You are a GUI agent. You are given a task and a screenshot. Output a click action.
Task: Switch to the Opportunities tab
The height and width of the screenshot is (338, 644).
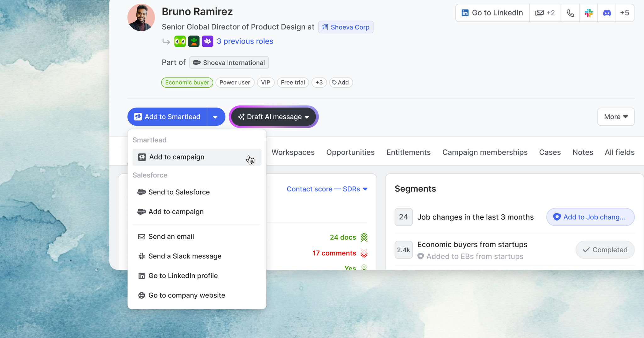point(350,152)
